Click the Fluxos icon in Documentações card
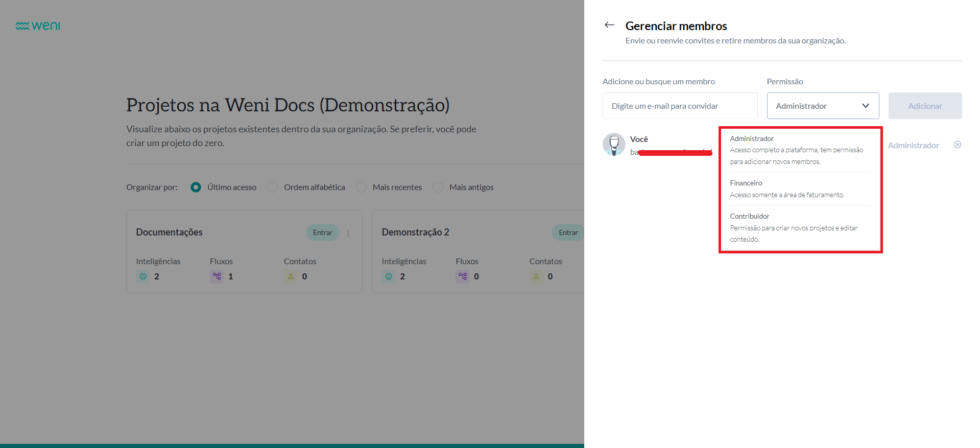This screenshot has height=448, width=980. [x=217, y=276]
